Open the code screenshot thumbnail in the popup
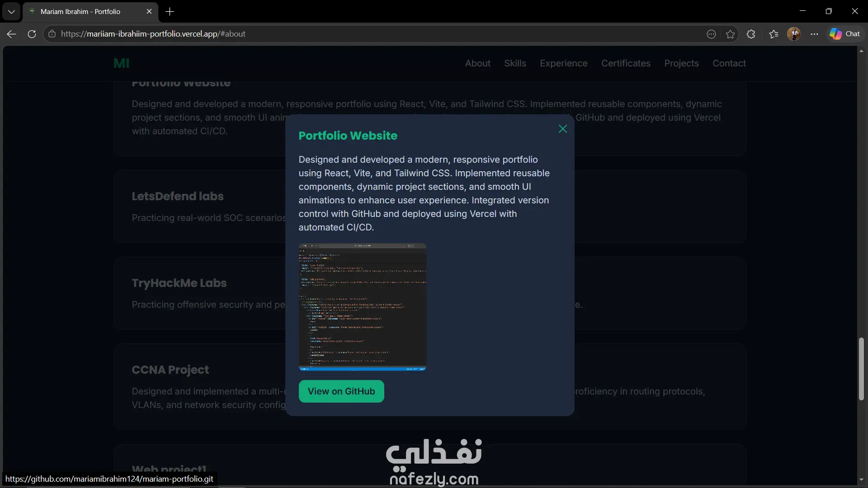The height and width of the screenshot is (488, 868). click(362, 307)
